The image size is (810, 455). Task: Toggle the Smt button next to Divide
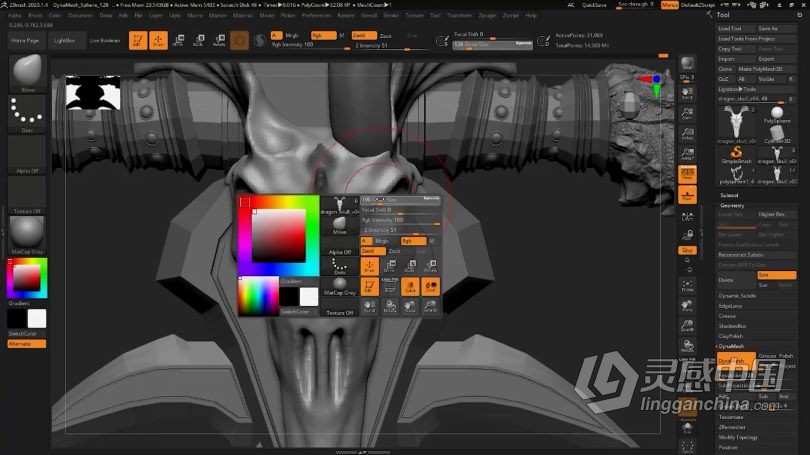[777, 275]
